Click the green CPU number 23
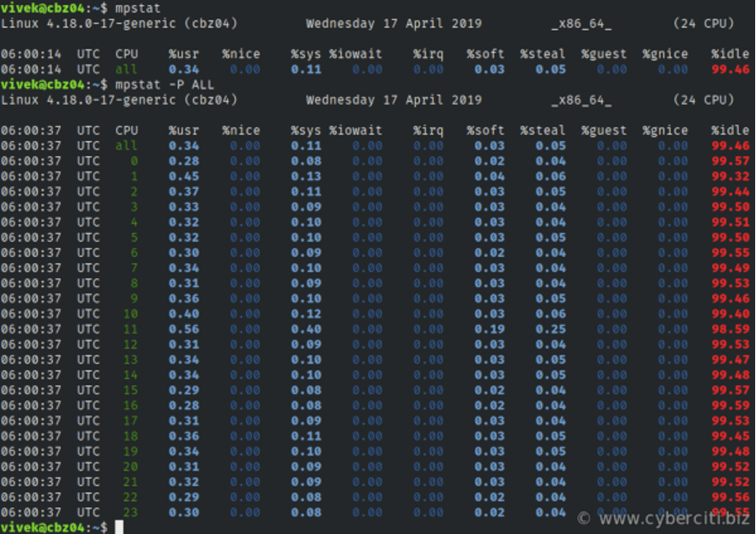756x534 pixels. point(130,513)
